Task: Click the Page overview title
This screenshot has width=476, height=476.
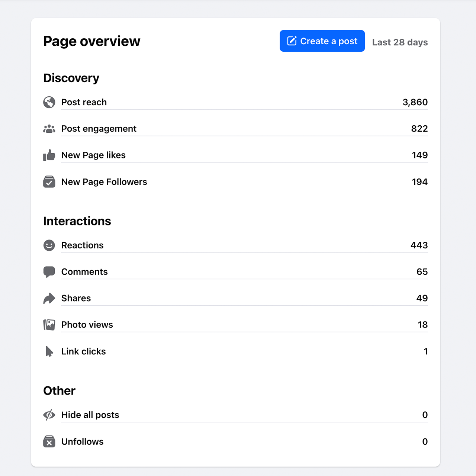Action: (92, 41)
